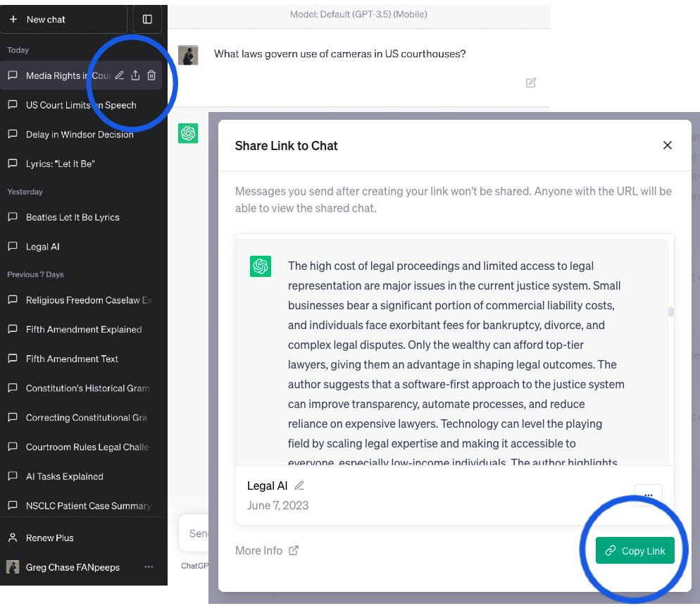Open the Correcting Constitutional Gra chat
Screen dimensions: 700x606
pyautogui.click(x=81, y=418)
